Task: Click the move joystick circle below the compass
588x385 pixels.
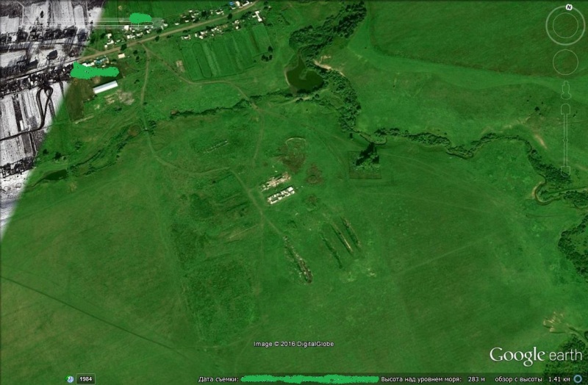Action: [565, 62]
